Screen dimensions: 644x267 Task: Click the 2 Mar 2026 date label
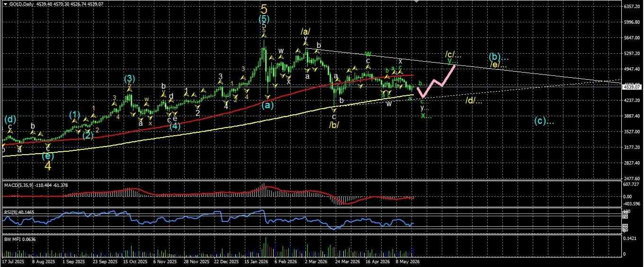316,261
